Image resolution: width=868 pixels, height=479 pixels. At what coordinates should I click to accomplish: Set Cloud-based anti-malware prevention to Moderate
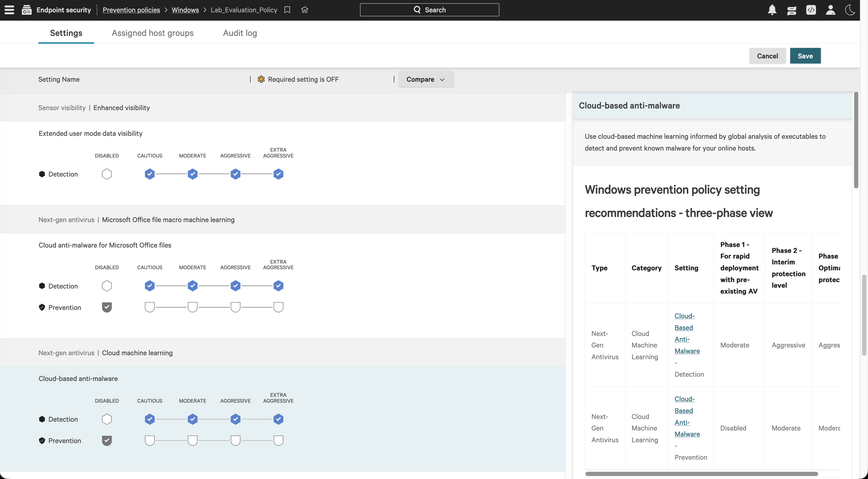[192, 441]
